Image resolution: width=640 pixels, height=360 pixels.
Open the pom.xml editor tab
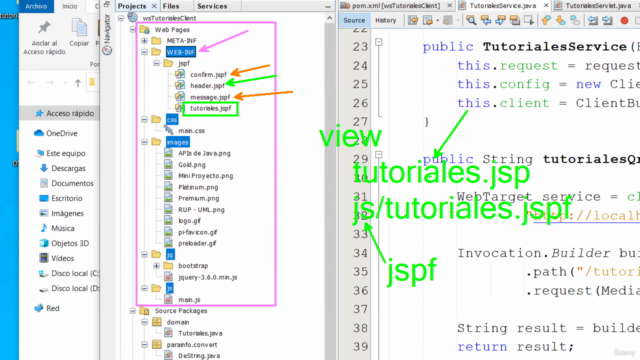pos(395,6)
